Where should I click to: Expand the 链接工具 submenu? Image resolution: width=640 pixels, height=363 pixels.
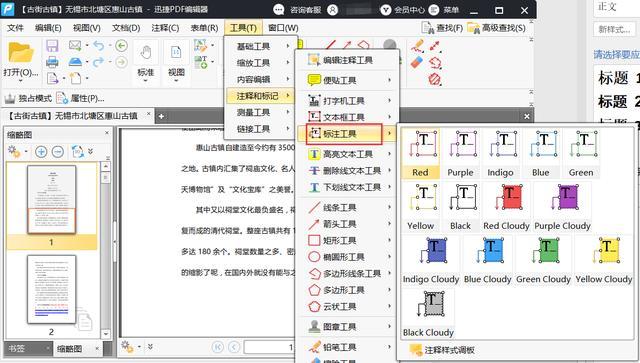259,129
